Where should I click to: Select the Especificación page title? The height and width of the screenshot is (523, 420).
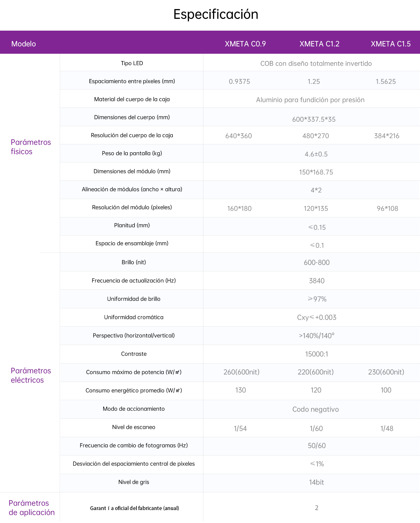pos(216,14)
